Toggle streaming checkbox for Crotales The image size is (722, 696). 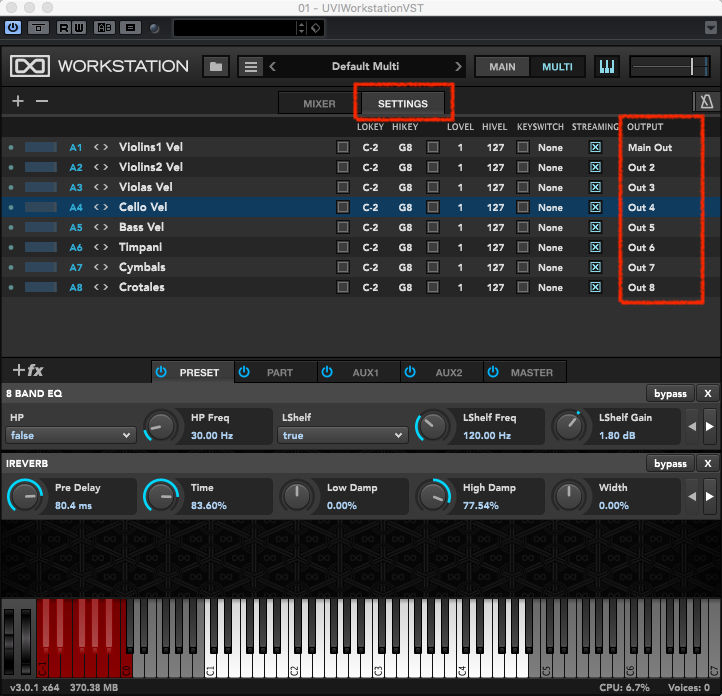point(595,287)
